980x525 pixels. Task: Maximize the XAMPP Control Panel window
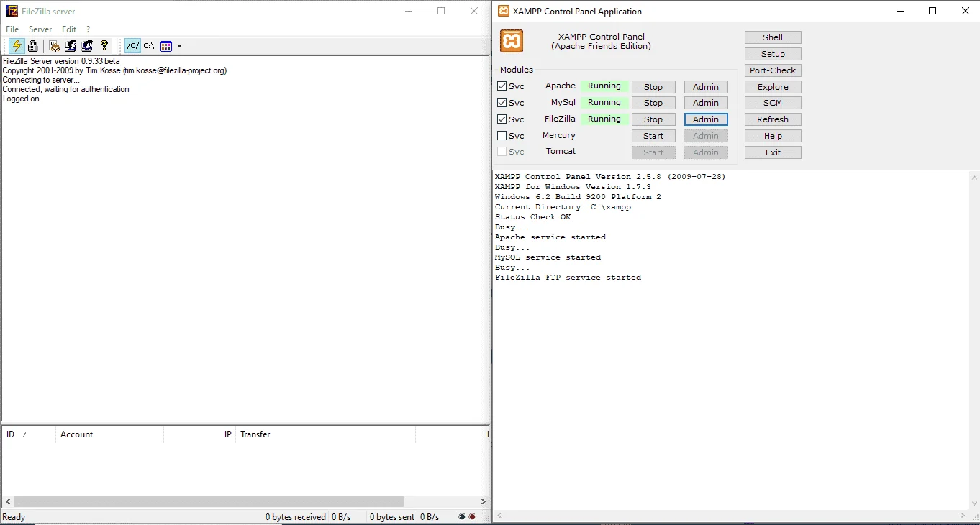pos(933,11)
